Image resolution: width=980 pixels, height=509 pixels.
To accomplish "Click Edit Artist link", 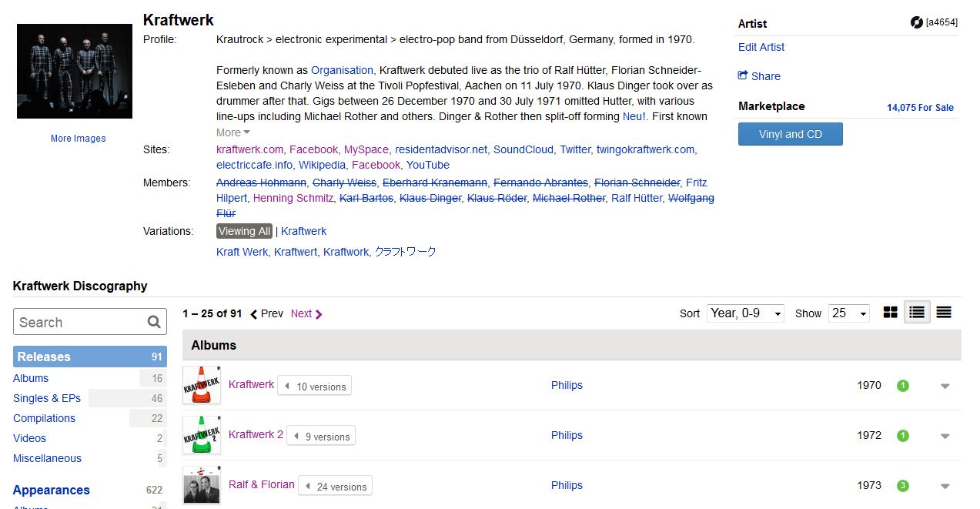I will pos(761,47).
